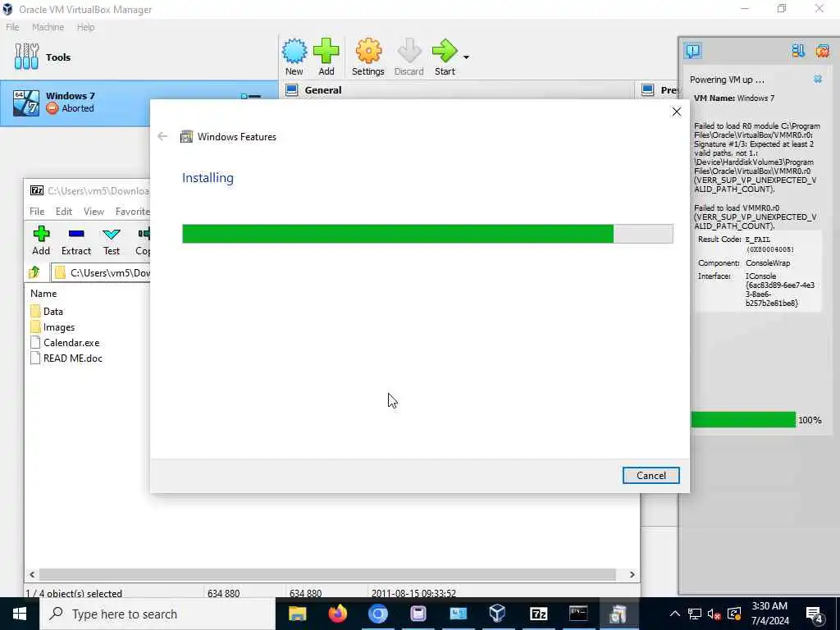Image resolution: width=840 pixels, height=630 pixels.
Task: Click the 7-Zip scrollbar left arrow
Action: [x=32, y=574]
